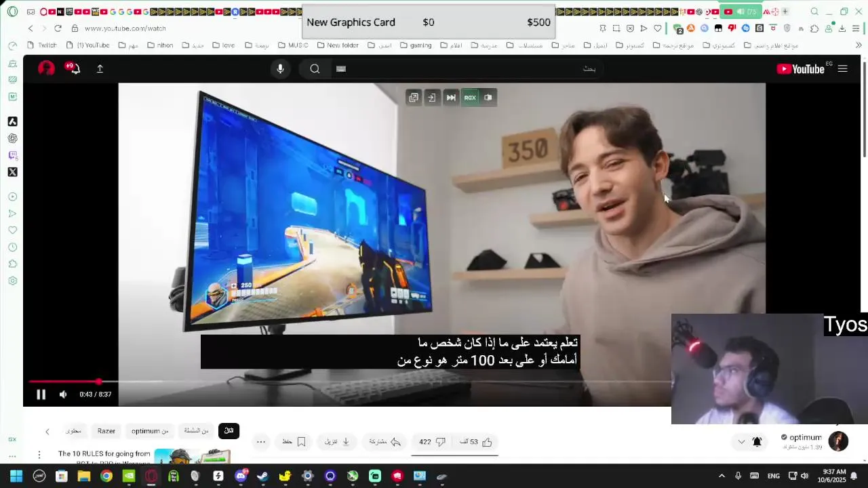Open the cube extensions icon in sidebar
This screenshot has height=488, width=868.
click(x=12, y=264)
